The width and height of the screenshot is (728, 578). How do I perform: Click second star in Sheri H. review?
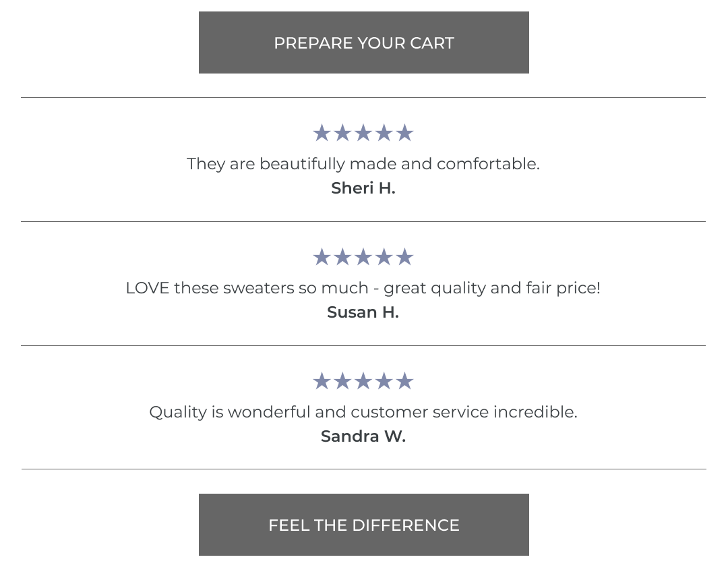[x=342, y=133]
